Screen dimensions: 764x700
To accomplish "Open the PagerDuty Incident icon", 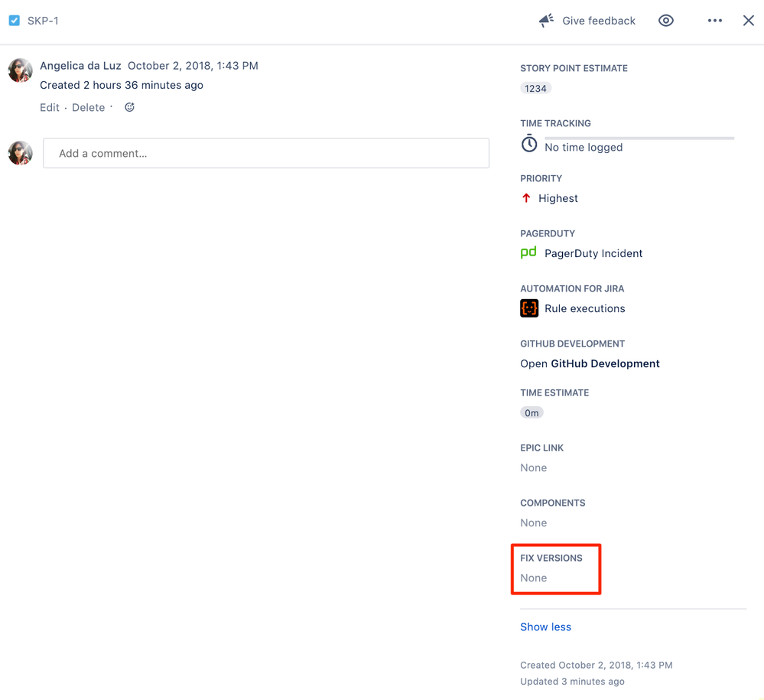I will [528, 252].
